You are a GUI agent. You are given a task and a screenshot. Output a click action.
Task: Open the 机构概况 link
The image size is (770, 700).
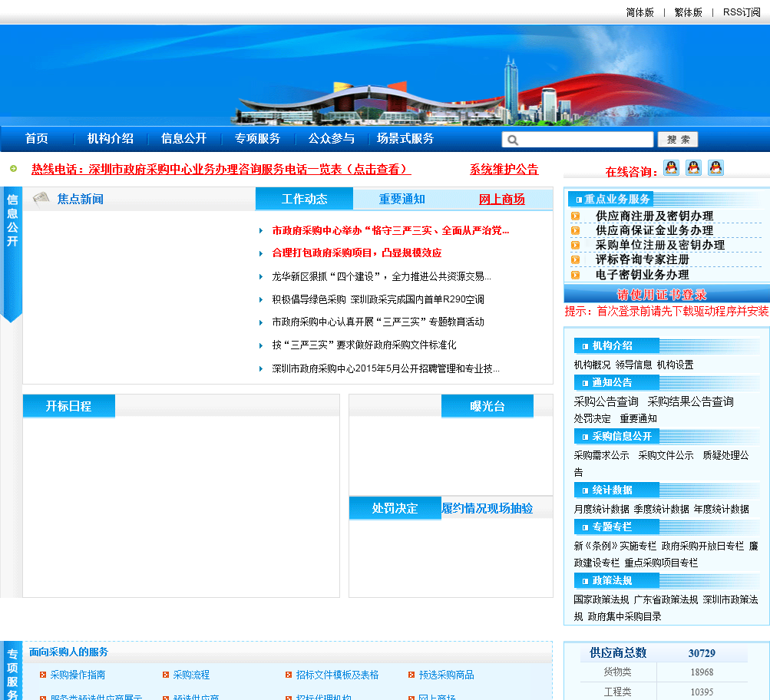coord(592,365)
